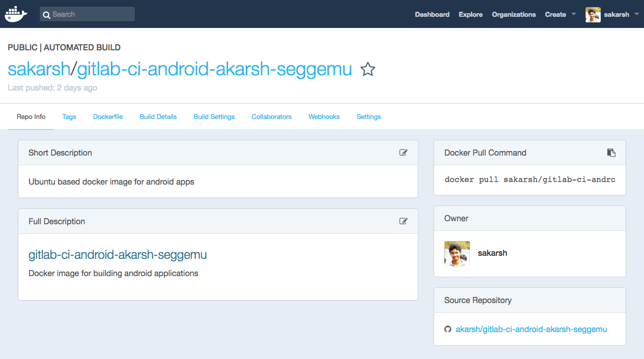Click the Full Description panel header
The image size is (644, 359).
[x=218, y=221]
